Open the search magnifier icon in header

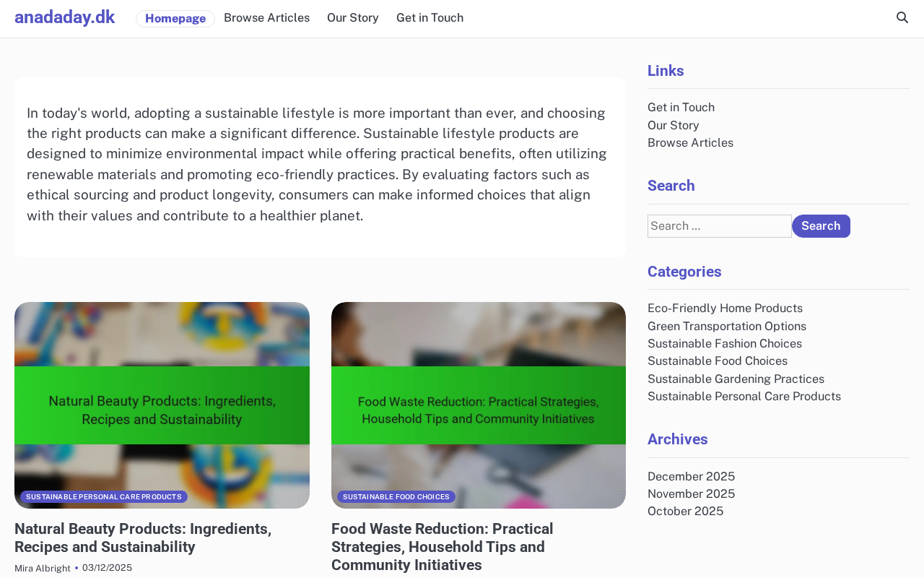click(902, 17)
